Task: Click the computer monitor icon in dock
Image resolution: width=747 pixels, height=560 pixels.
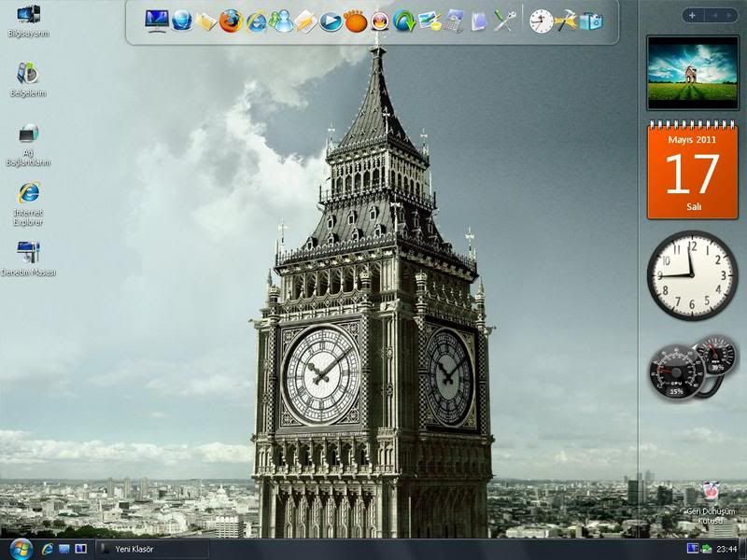Action: point(157,21)
